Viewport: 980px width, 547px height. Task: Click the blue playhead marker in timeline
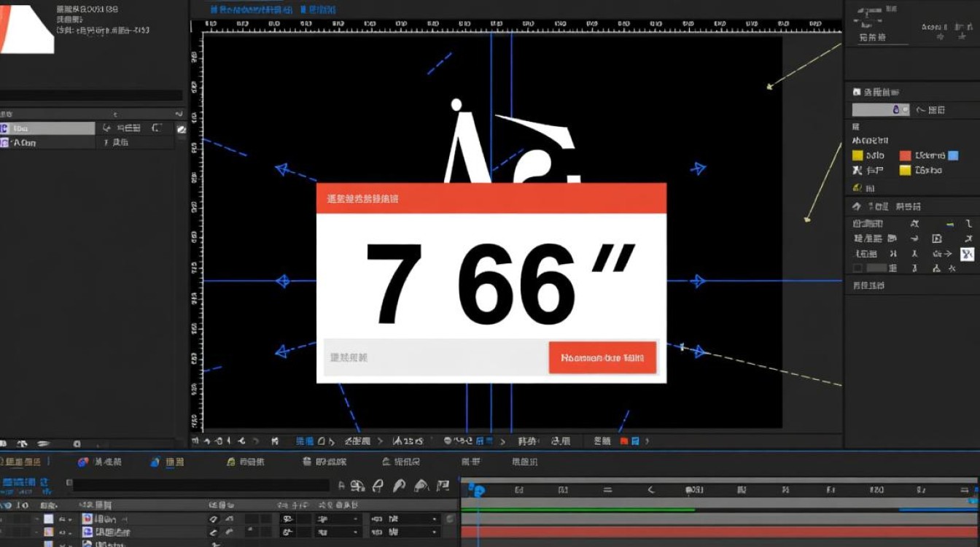(x=476, y=491)
